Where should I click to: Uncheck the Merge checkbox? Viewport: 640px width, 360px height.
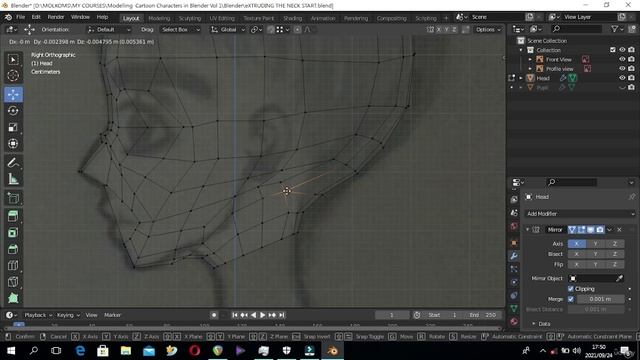(x=571, y=299)
